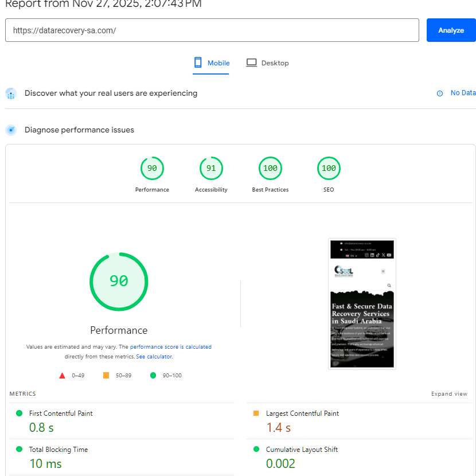Click the URL input field
Viewport: 476px width, 476px height.
coord(212,30)
